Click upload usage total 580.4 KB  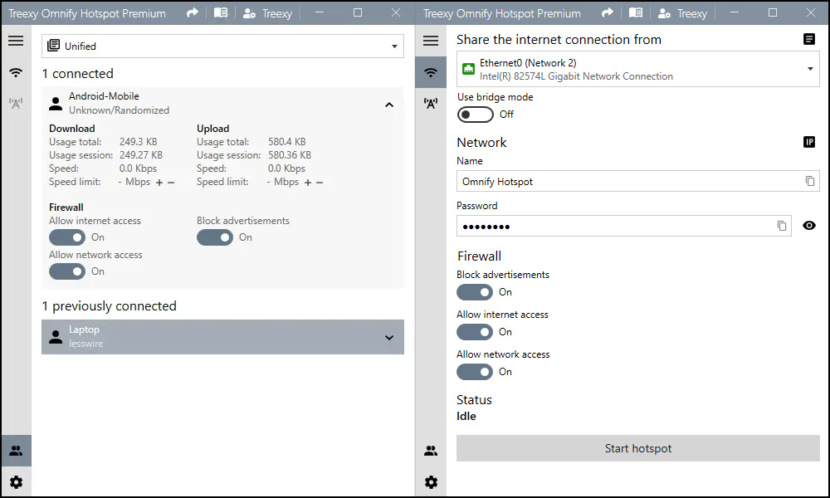point(287,142)
